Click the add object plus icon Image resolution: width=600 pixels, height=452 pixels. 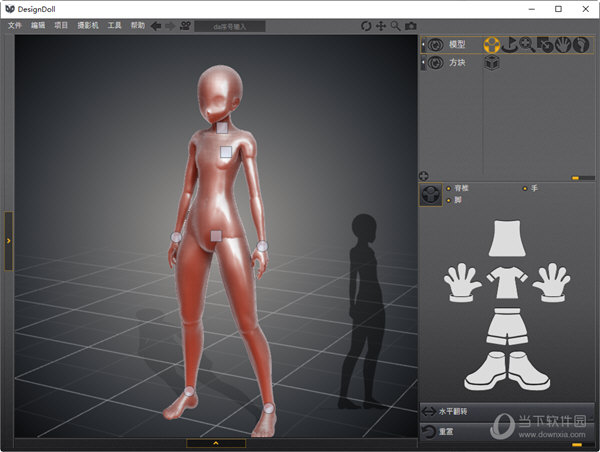(424, 176)
